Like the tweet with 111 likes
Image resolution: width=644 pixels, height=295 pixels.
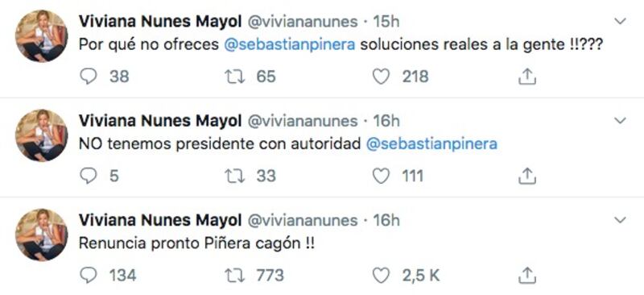point(381,176)
